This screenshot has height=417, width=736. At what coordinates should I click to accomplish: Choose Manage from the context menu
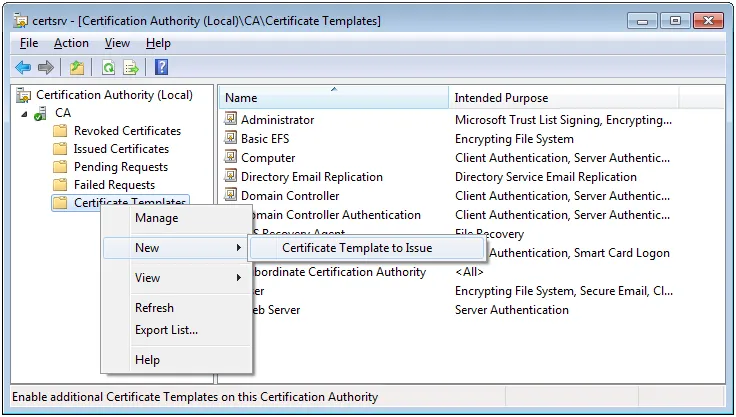[x=177, y=218]
